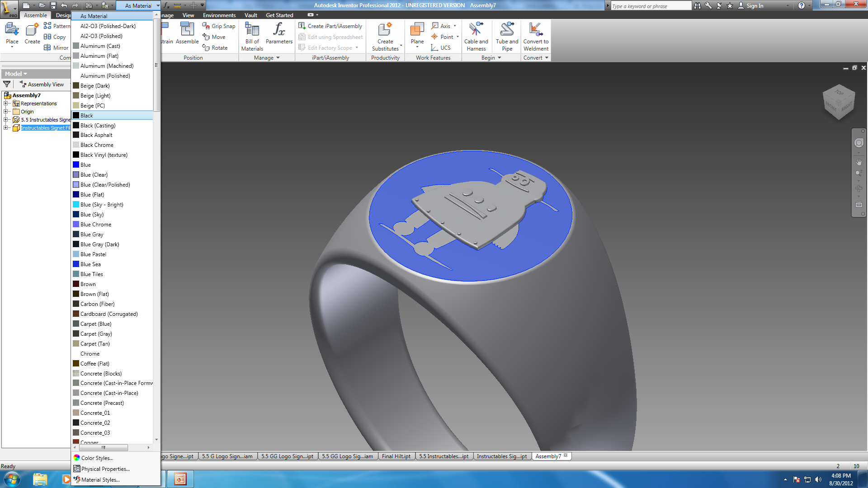Viewport: 868px width, 488px height.
Task: Click the steering wheel navigation icon
Action: [x=859, y=143]
